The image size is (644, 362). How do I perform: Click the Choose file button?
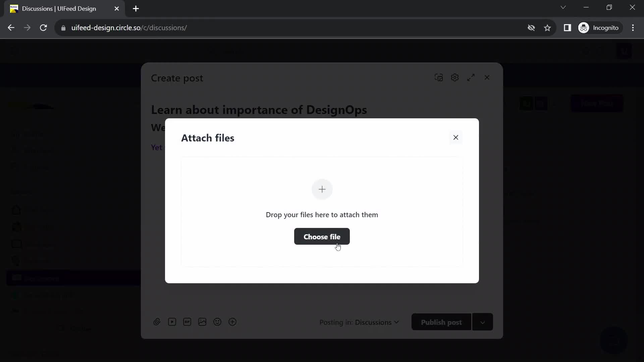pyautogui.click(x=322, y=236)
